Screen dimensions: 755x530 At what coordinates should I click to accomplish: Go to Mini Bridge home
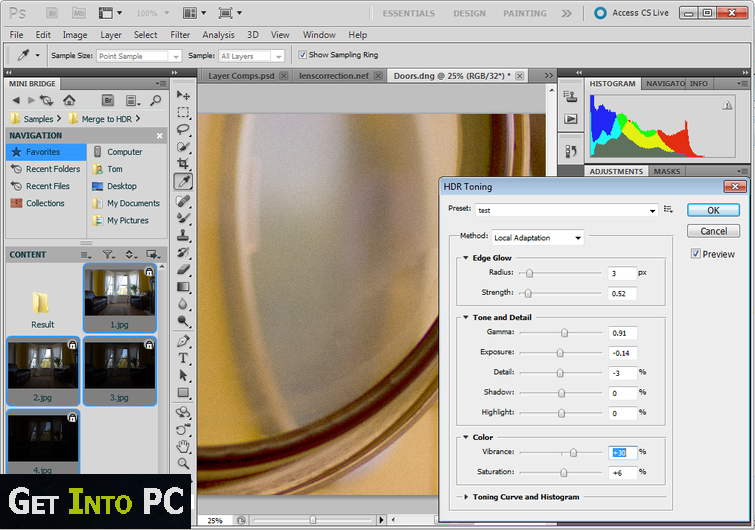tap(69, 100)
